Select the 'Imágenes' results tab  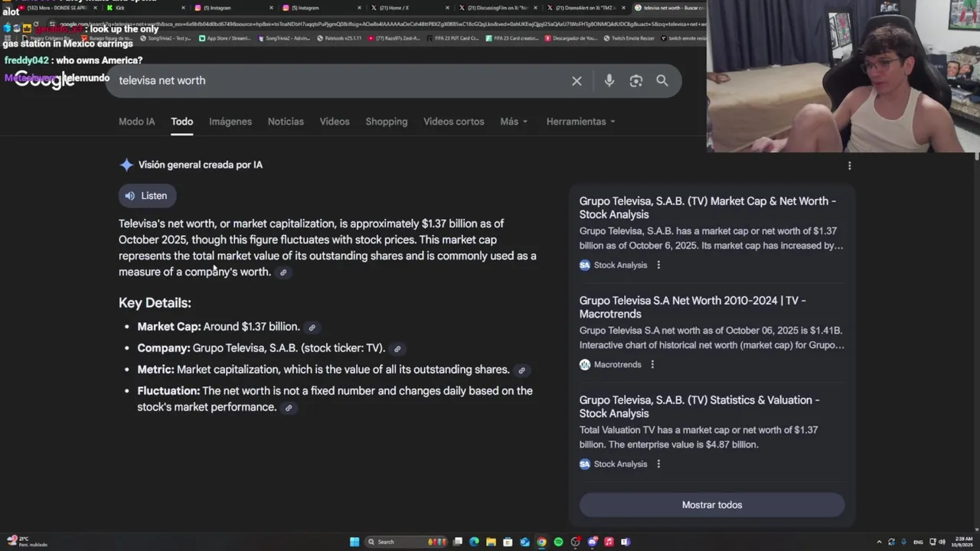(x=230, y=122)
